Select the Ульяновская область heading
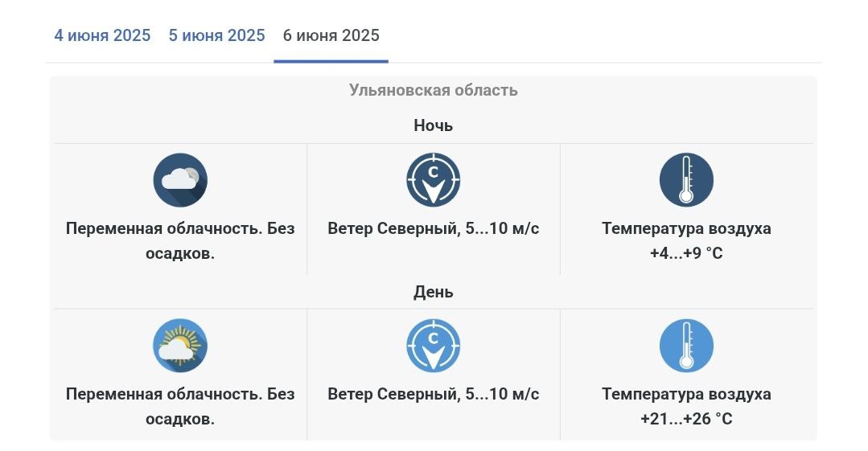The width and height of the screenshot is (868, 451). [x=434, y=90]
